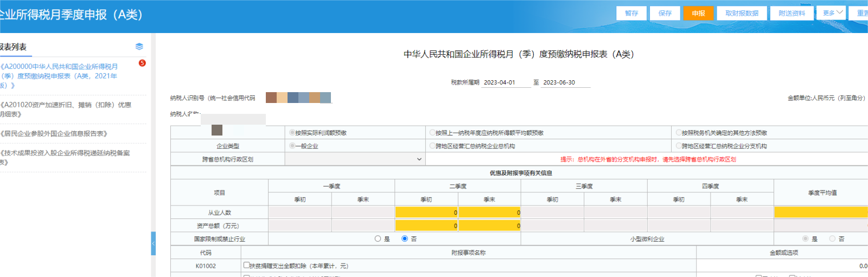Screen dimensions: 868x277
Task: Select 否 for 国家限制或禁止行业
Action: point(405,239)
